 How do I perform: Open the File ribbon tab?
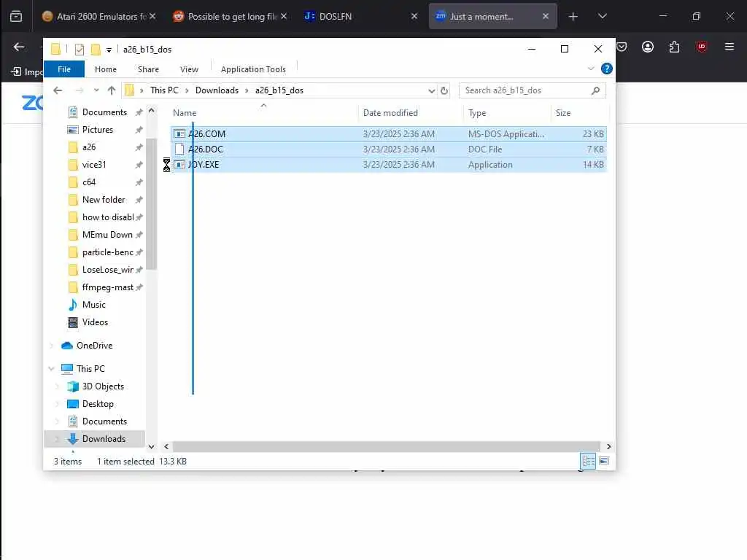click(64, 69)
